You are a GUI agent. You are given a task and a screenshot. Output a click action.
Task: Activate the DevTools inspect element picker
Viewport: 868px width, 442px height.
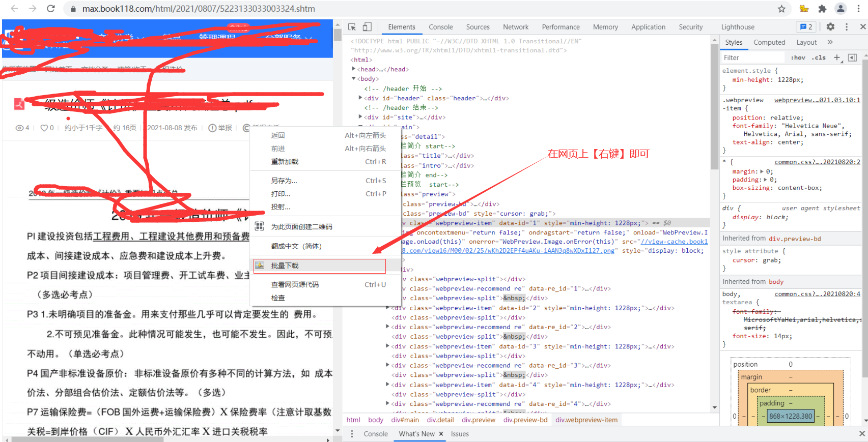click(352, 27)
